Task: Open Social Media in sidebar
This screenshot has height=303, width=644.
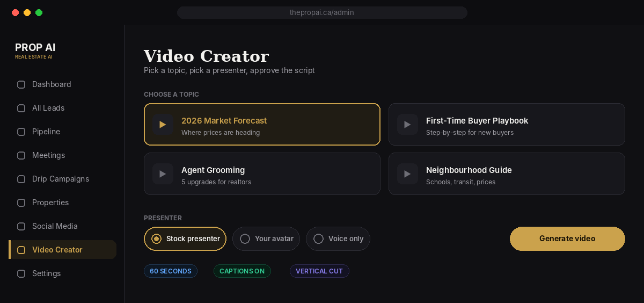Action: (x=63, y=226)
